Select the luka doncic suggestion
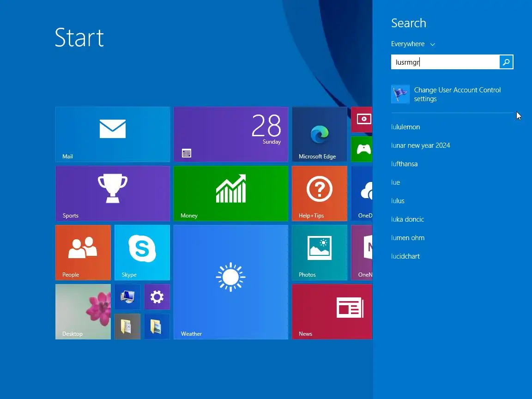The width and height of the screenshot is (532, 399). point(407,219)
